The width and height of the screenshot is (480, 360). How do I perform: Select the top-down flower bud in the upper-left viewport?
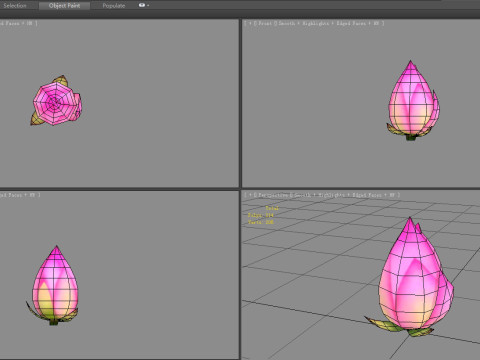[x=56, y=101]
